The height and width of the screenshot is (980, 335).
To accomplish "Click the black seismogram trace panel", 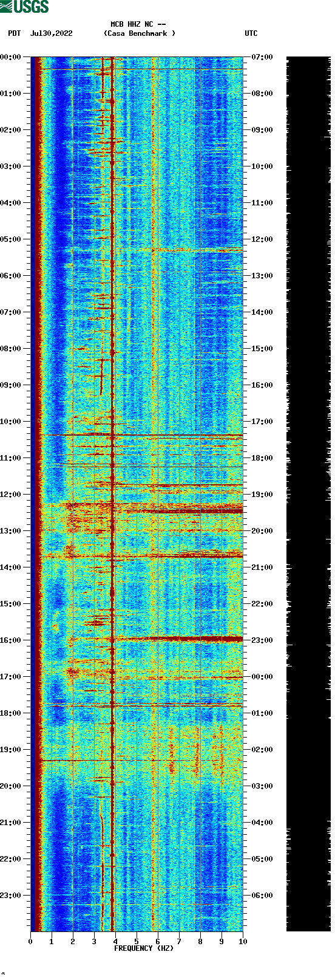I will click(x=308, y=494).
